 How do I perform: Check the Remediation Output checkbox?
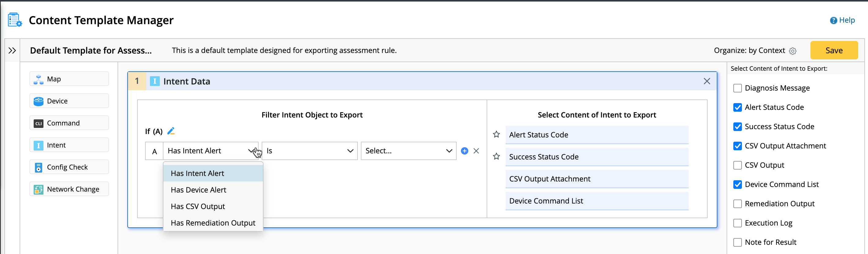(737, 204)
